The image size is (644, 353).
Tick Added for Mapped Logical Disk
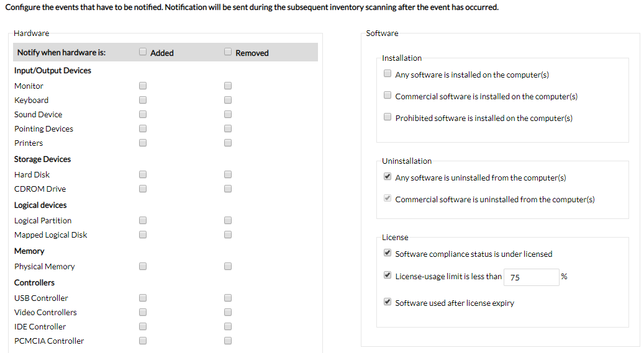point(143,235)
